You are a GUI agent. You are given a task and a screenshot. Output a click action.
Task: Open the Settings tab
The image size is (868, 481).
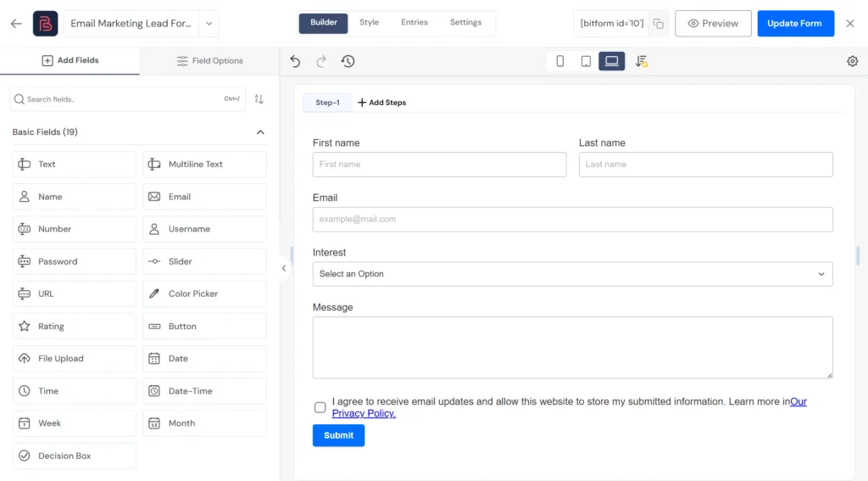465,23
